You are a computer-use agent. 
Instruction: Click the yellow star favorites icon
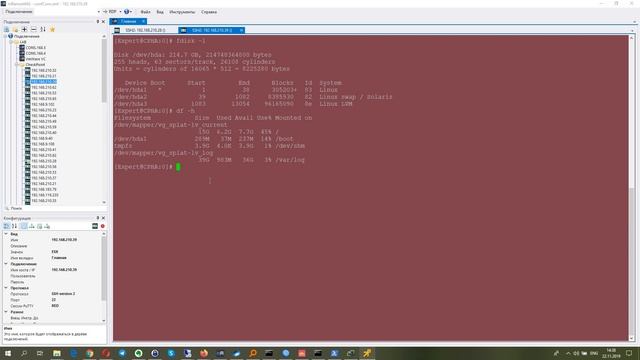(52, 29)
